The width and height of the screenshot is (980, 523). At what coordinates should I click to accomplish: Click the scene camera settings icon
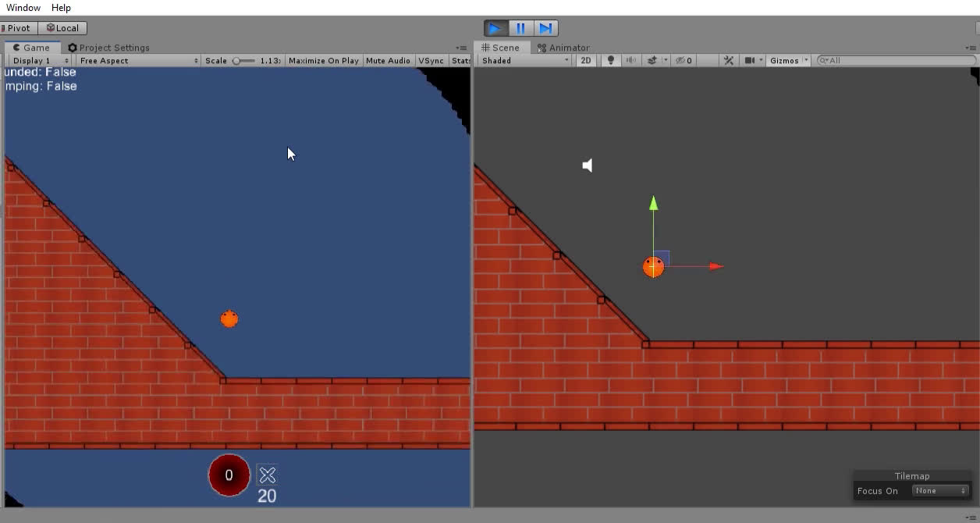(x=750, y=60)
